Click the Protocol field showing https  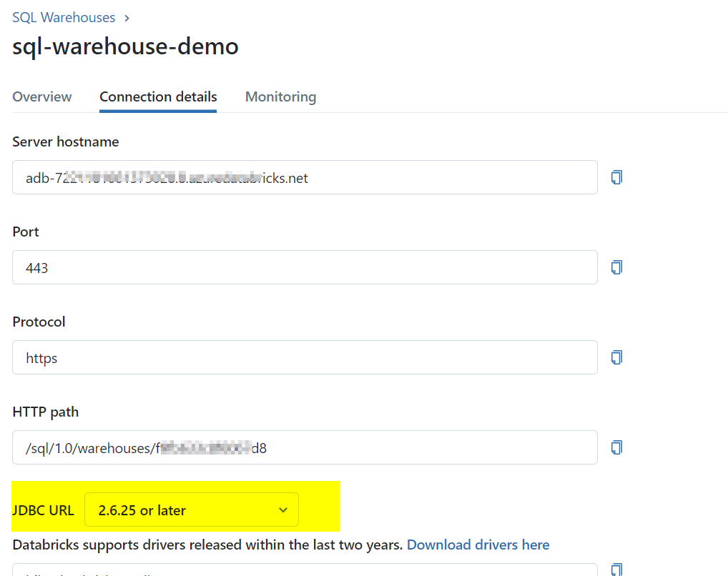[305, 357]
